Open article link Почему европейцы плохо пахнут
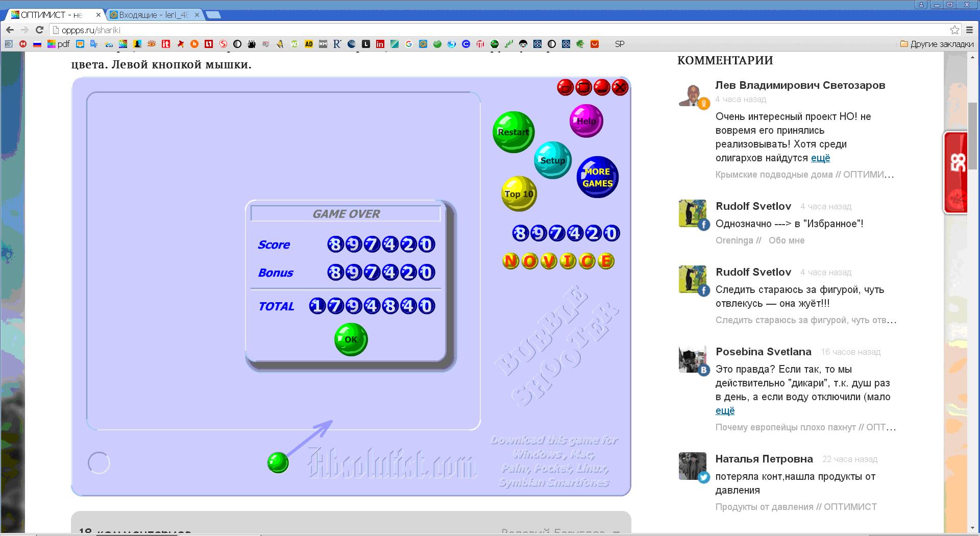980x536 pixels. click(805, 427)
